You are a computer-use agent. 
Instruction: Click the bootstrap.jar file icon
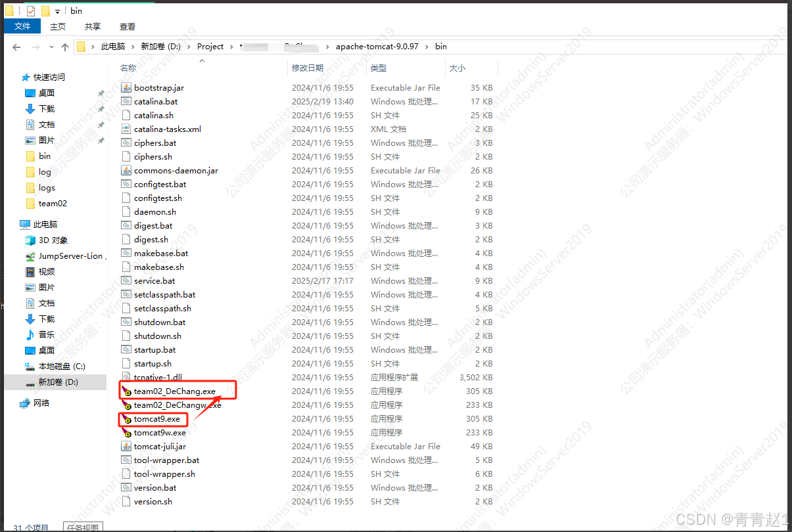point(127,87)
